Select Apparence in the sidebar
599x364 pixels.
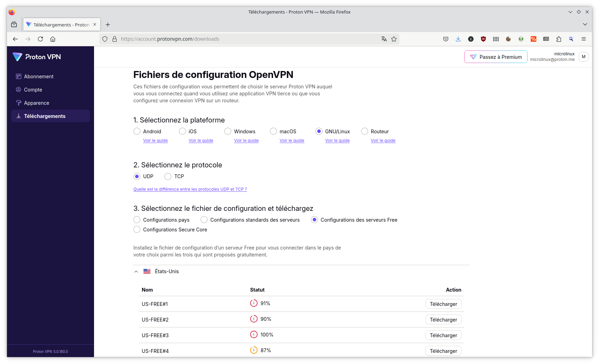(x=36, y=103)
